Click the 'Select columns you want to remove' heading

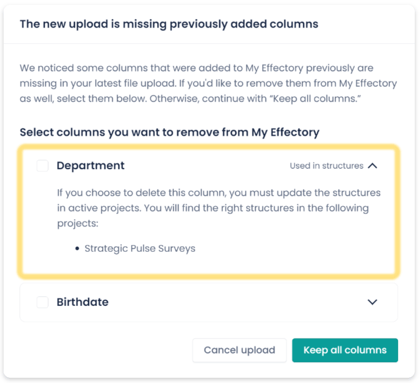169,132
